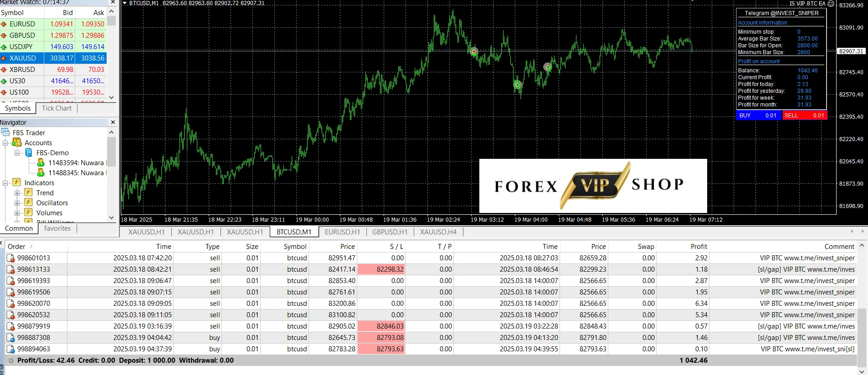The height and width of the screenshot is (375, 868).
Task: Collapse the Indicators tree node
Action: (x=5, y=183)
